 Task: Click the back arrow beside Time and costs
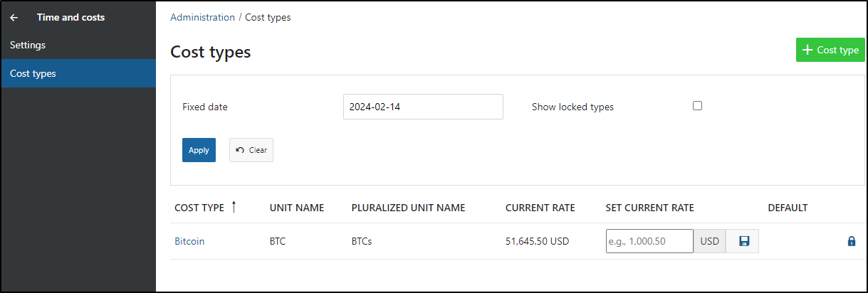[x=14, y=17]
